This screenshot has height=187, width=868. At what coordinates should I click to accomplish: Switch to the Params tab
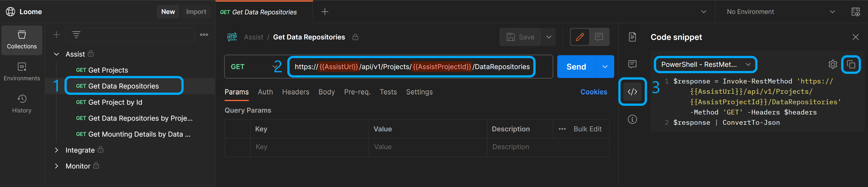tap(236, 92)
